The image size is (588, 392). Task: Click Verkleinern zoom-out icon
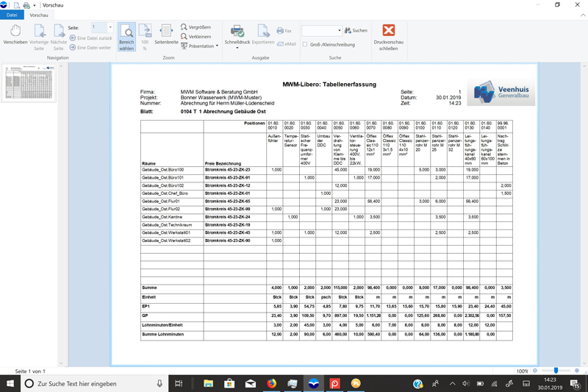click(x=196, y=37)
